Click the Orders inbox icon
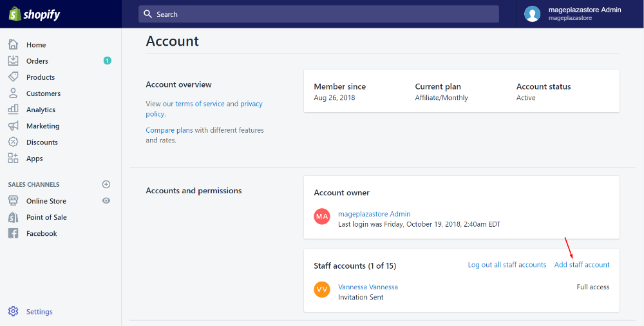 click(x=13, y=61)
